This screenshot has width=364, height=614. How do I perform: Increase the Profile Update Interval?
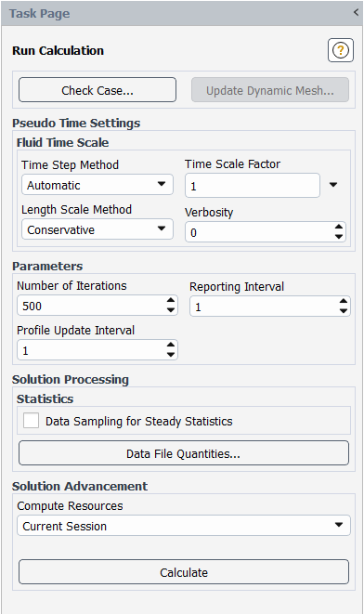(171, 345)
